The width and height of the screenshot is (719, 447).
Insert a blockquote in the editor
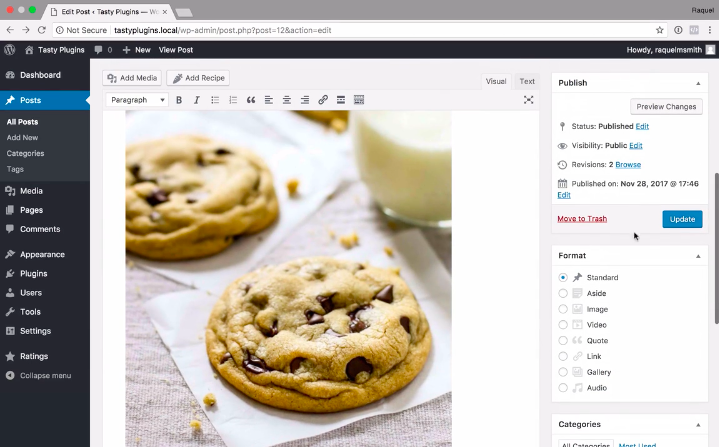(251, 100)
